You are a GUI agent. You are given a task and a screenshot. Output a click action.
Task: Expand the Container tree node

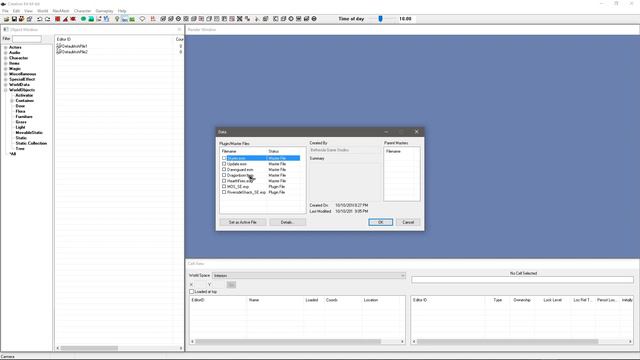point(12,100)
